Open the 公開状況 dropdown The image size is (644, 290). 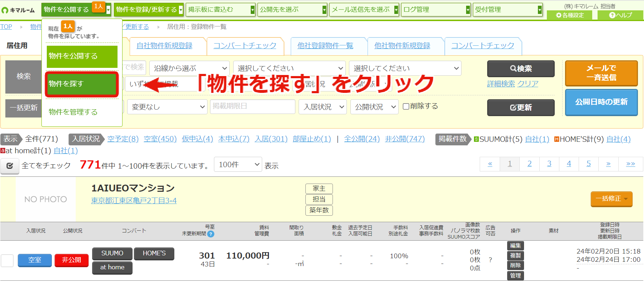click(374, 107)
